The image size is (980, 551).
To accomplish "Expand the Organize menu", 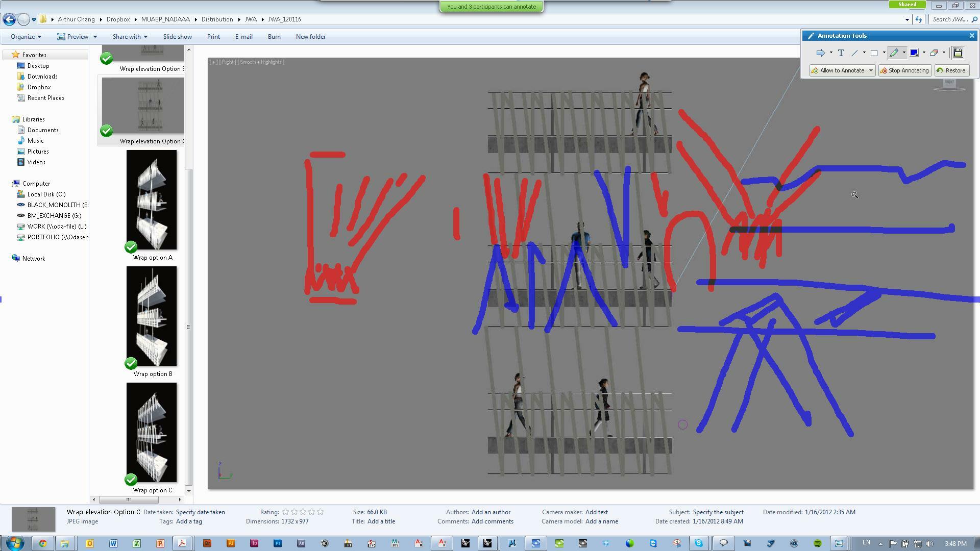I will tap(26, 37).
